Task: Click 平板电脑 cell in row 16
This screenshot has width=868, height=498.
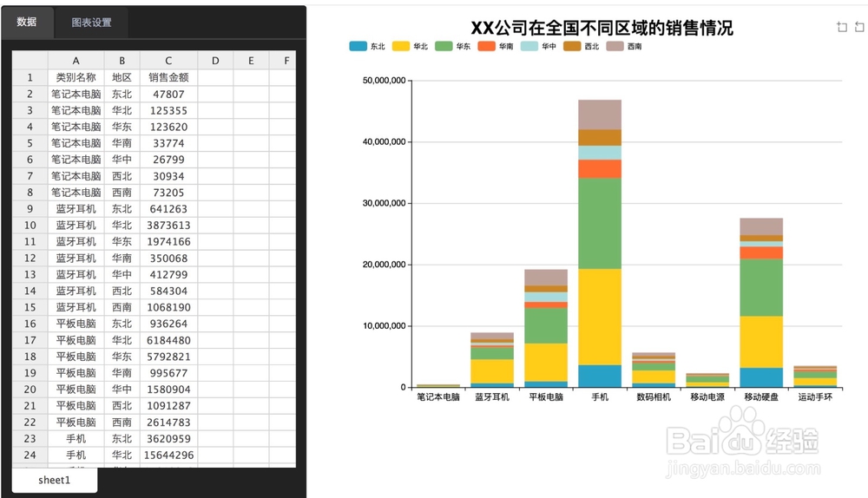Action: pyautogui.click(x=76, y=324)
